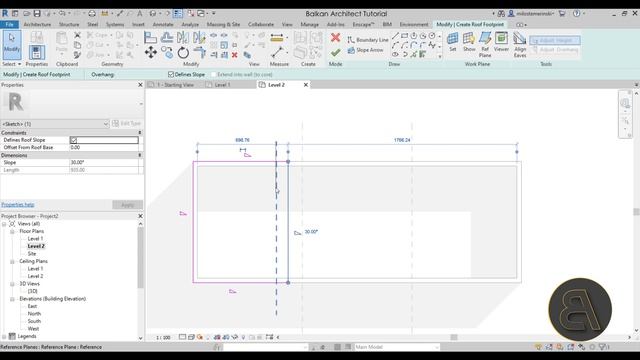Click red X Delete tool in Modify panel

[x=235, y=55]
